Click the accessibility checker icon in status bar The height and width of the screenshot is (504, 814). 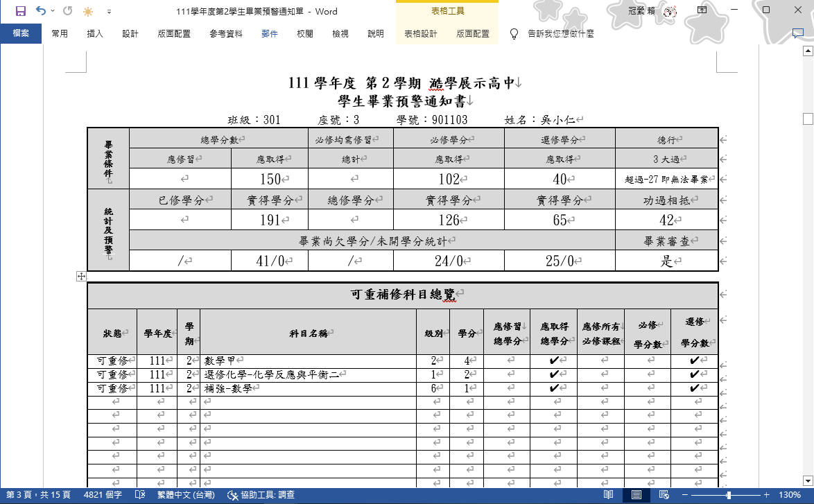[x=232, y=495]
